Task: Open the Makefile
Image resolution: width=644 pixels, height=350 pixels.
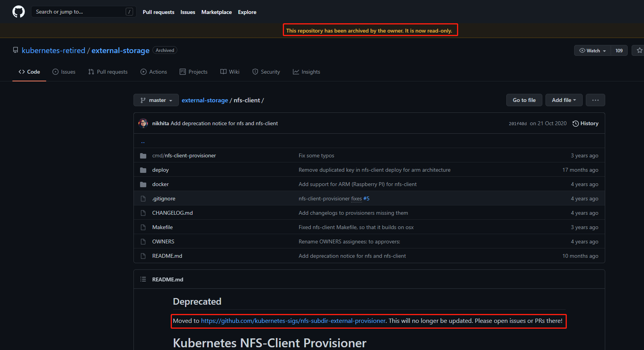Action: [162, 227]
